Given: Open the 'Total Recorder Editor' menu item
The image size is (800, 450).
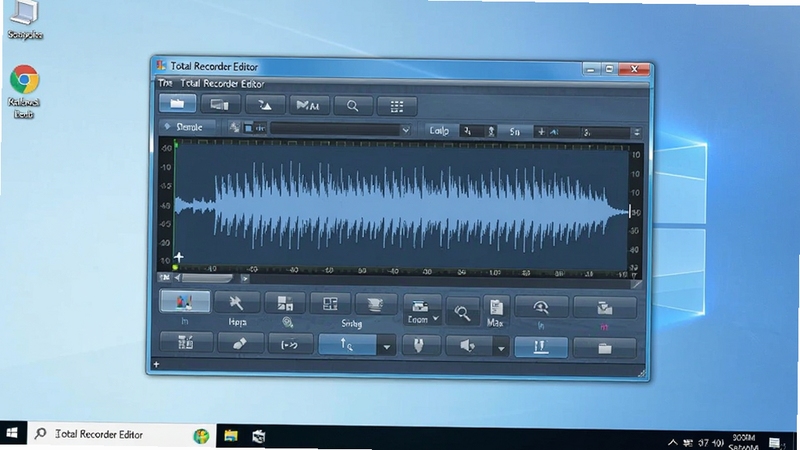Looking at the screenshot, I should coord(222,83).
